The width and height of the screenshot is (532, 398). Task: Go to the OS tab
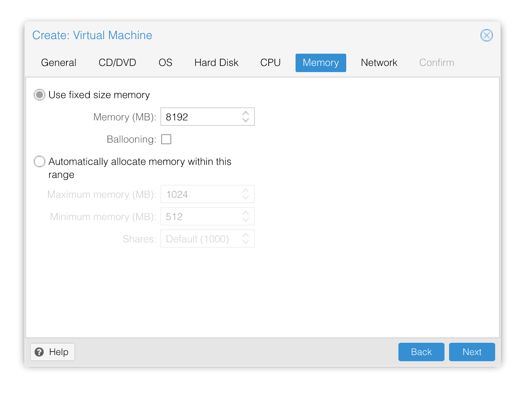[x=165, y=63]
